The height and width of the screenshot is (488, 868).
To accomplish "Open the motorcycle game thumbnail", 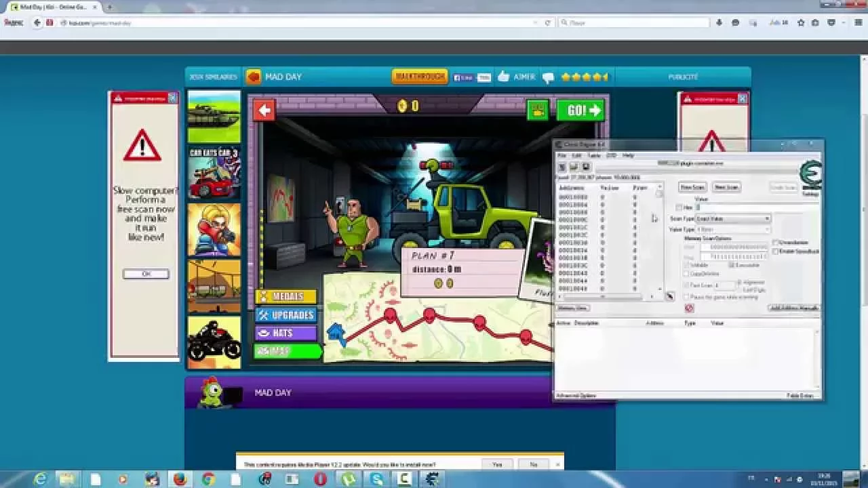I will point(214,342).
